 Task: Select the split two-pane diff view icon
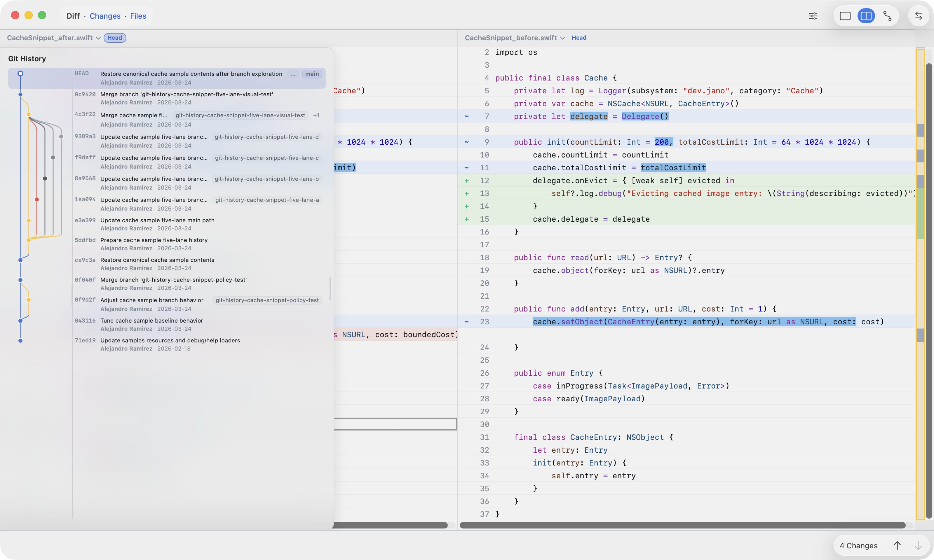click(x=866, y=16)
